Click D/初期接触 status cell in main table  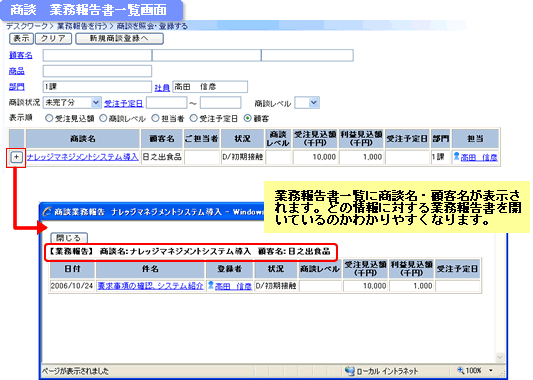coord(243,157)
